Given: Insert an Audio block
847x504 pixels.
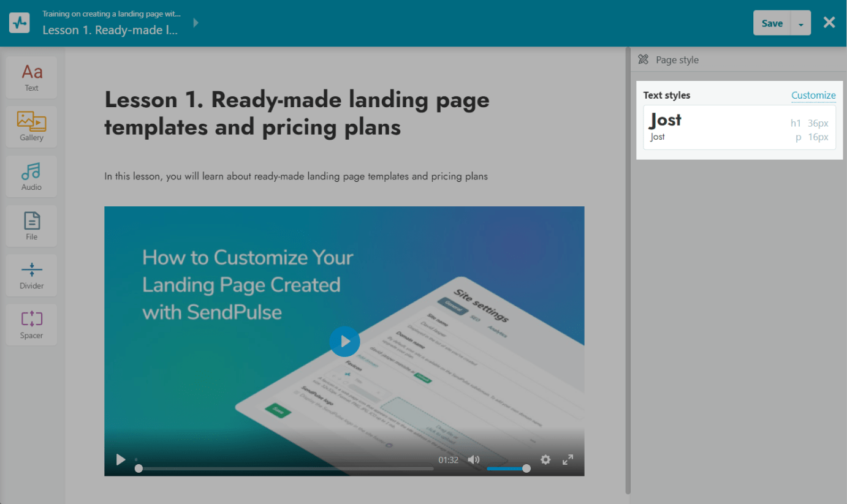Looking at the screenshot, I should pos(31,176).
